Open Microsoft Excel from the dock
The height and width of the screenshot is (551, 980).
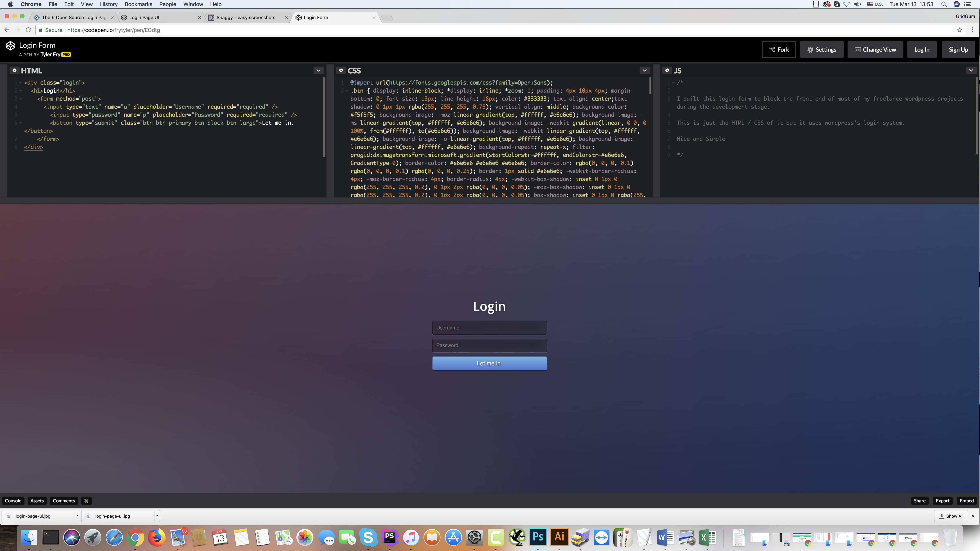(708, 537)
